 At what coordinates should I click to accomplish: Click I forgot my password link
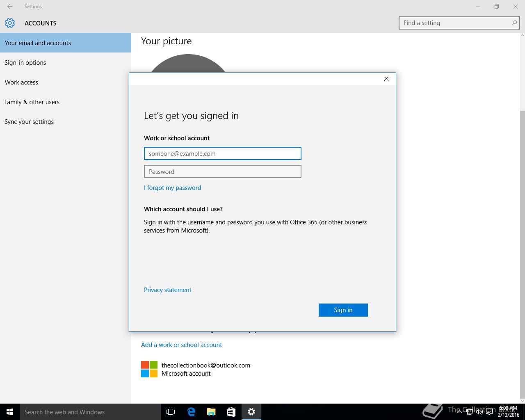172,187
